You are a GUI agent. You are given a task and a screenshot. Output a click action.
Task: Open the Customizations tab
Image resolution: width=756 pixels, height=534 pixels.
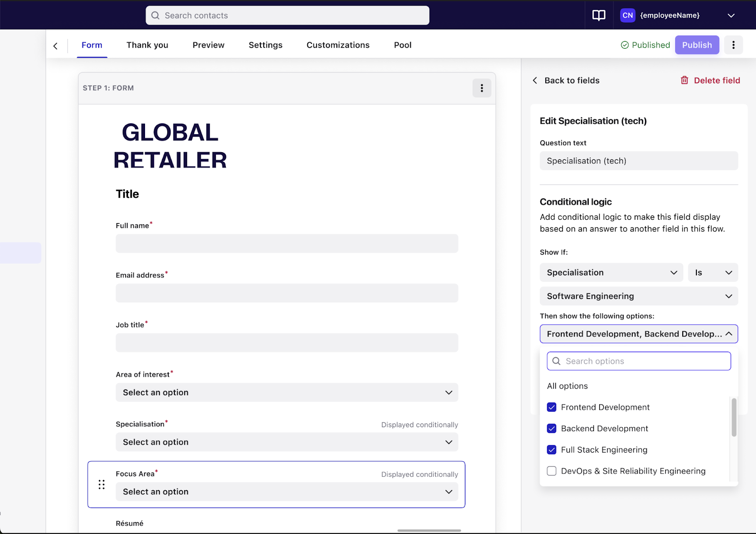click(x=338, y=45)
